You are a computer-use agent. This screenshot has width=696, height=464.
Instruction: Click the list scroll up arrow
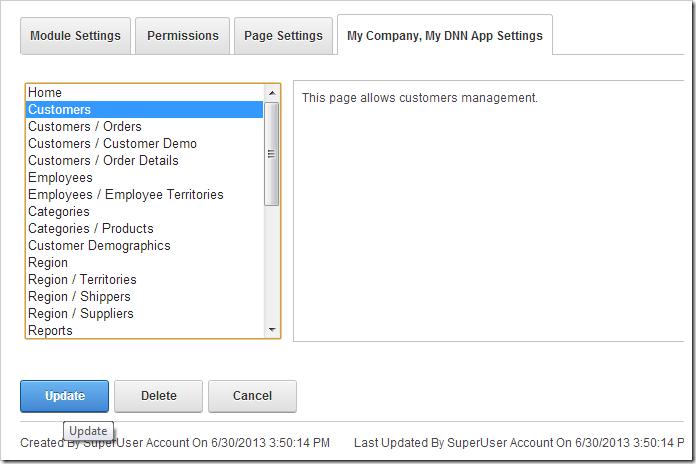coord(272,93)
